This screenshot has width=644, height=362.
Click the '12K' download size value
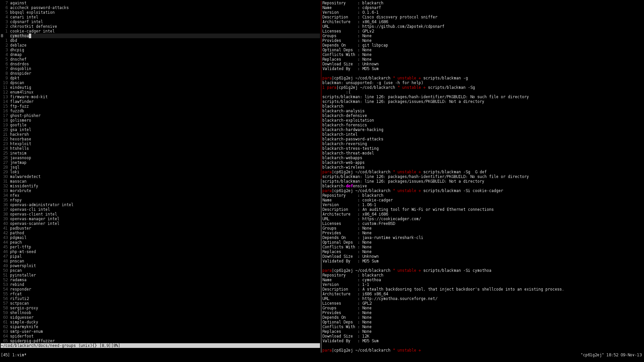(366, 336)
